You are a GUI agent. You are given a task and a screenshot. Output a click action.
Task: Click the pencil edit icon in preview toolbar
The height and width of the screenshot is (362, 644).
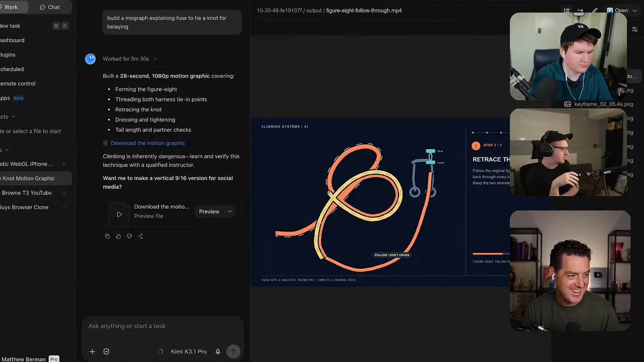click(594, 10)
